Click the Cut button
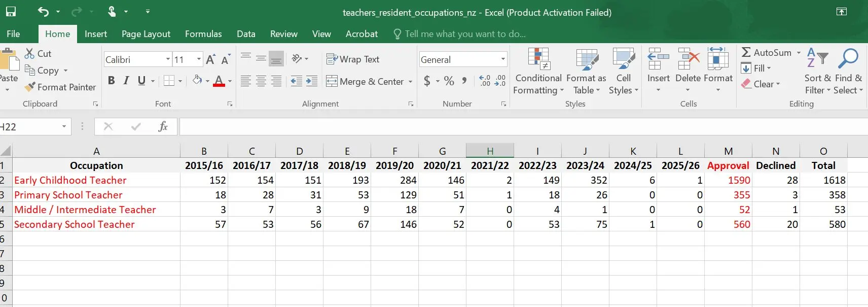The image size is (868, 307). tap(38, 54)
